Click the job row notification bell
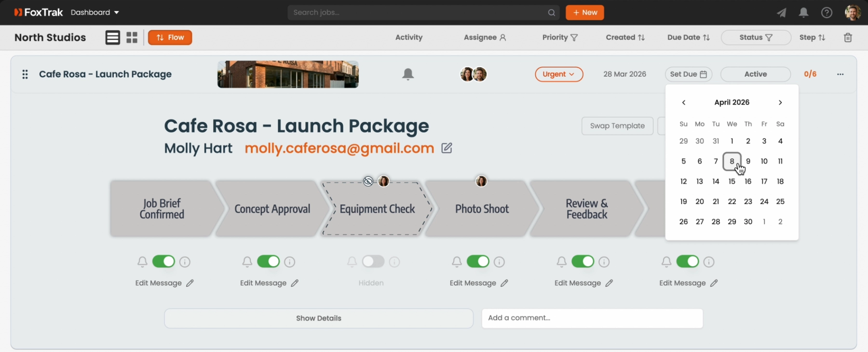 click(408, 74)
